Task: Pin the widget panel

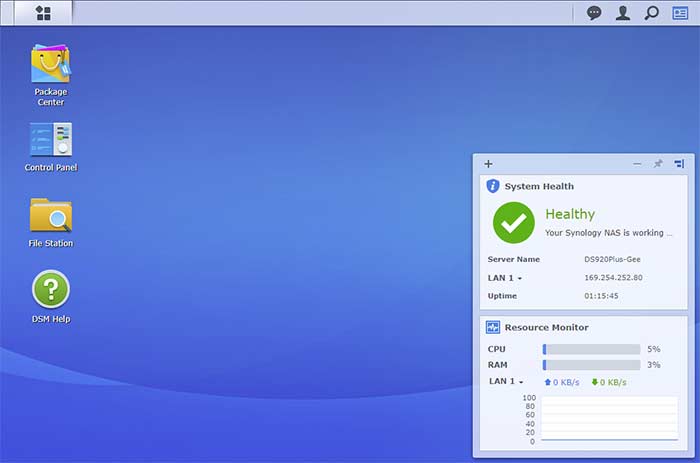Action: tap(658, 163)
